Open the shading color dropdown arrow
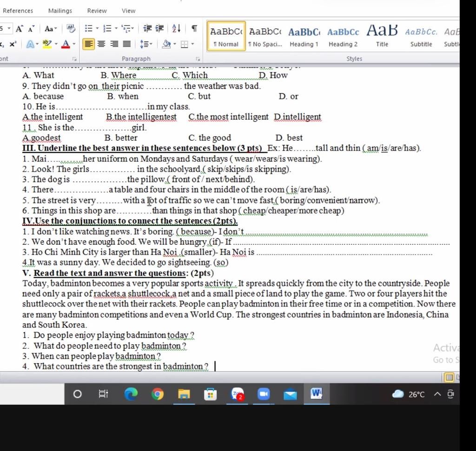476x451 pixels. pyautogui.click(x=175, y=44)
